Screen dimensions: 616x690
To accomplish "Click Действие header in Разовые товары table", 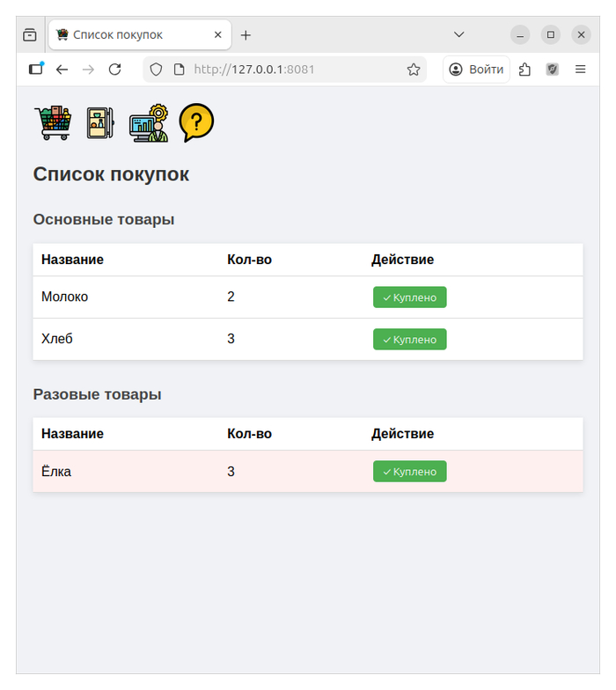I will [403, 434].
